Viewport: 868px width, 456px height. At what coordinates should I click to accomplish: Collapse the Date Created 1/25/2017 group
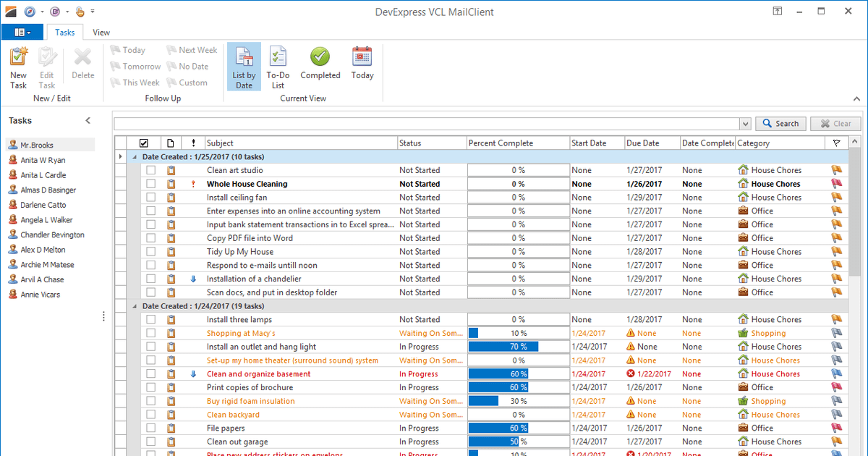click(135, 157)
